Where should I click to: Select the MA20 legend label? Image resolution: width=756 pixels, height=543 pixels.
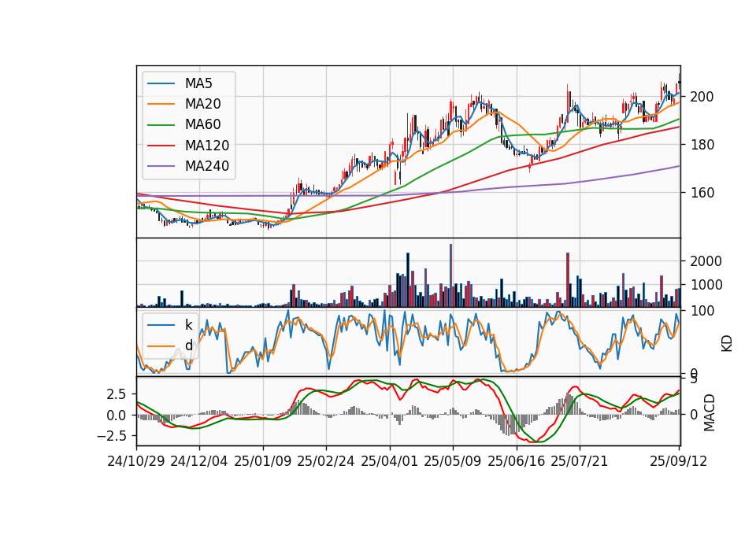pos(202,104)
